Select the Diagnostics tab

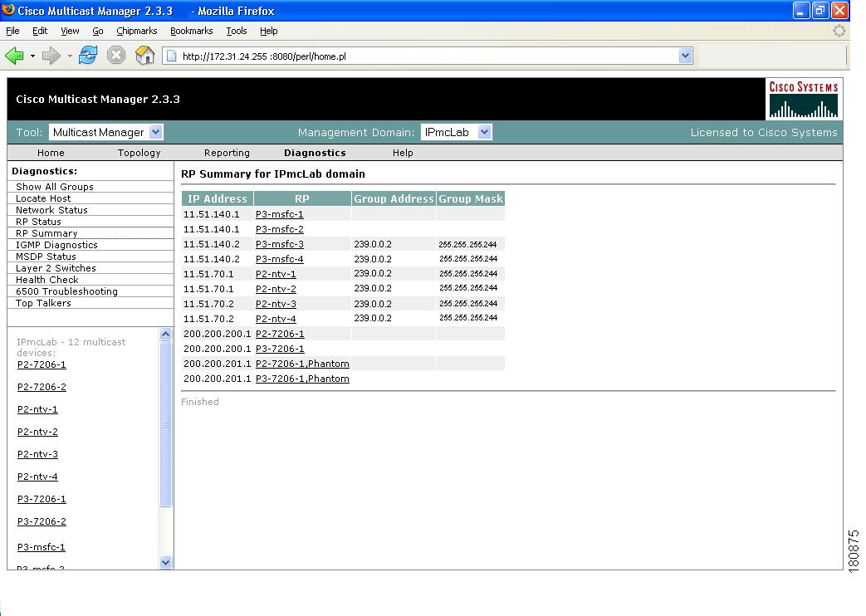(x=315, y=153)
